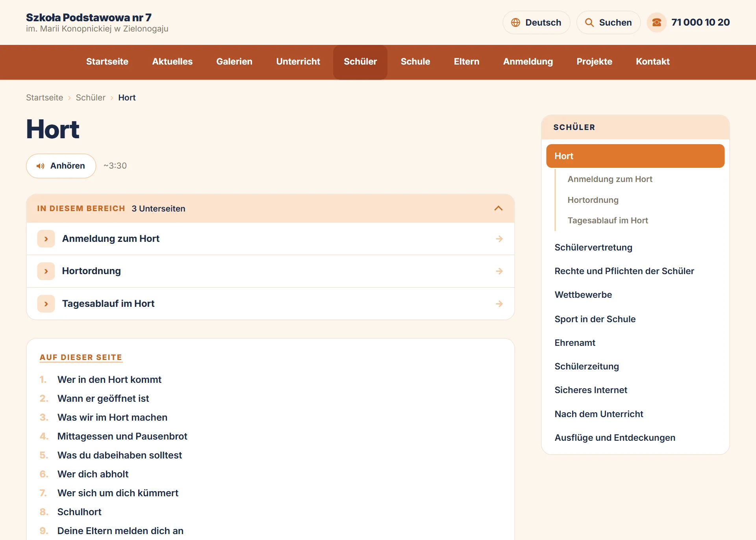Screen dimensions: 756x540
Task: Select Hort in the Schüler sidebar
Action: 635,156
